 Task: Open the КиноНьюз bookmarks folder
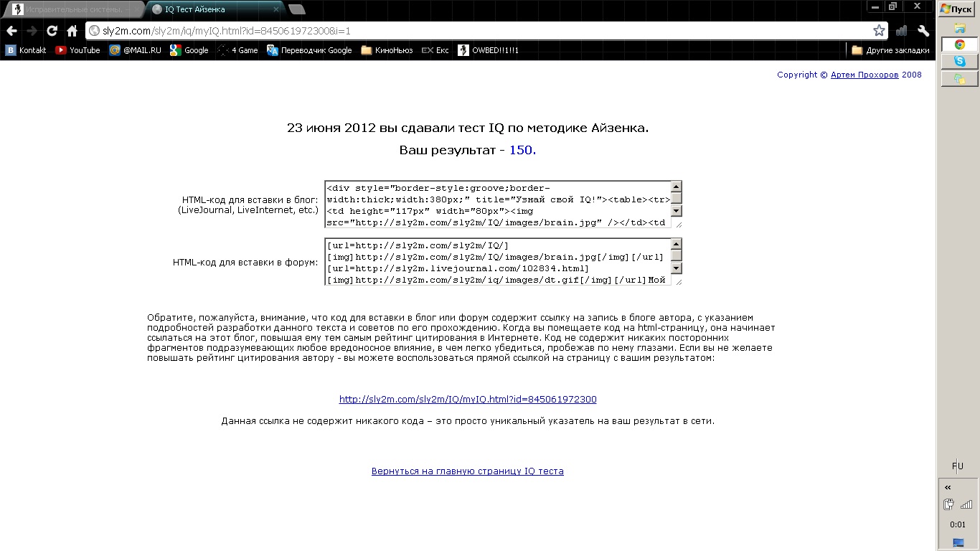387,50
